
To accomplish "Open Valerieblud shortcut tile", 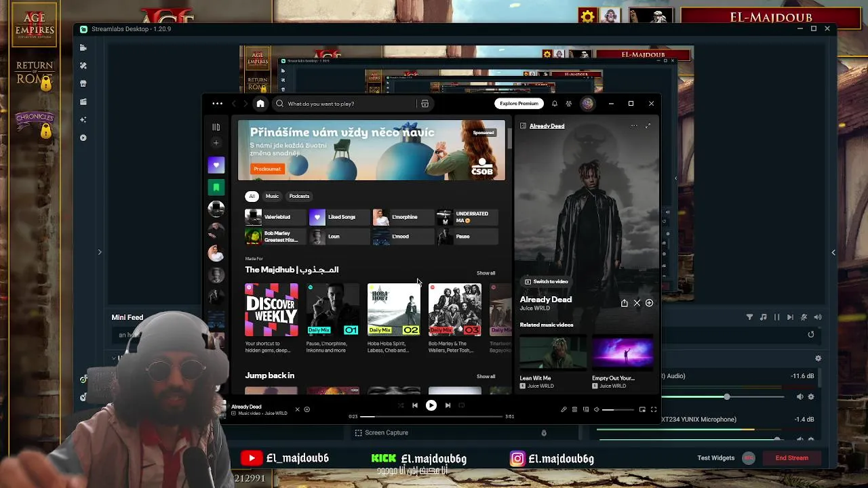I will tap(275, 217).
